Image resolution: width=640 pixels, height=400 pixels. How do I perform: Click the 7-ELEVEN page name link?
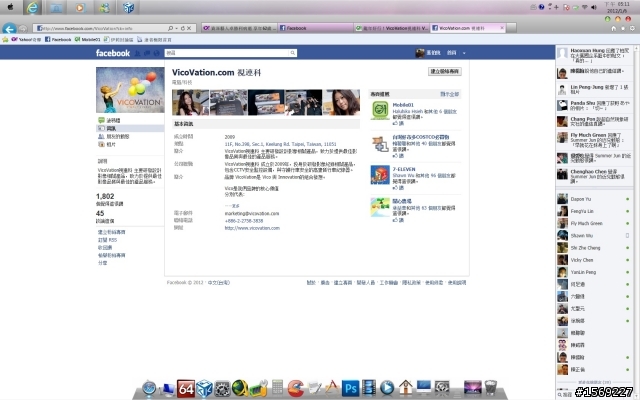click(404, 169)
